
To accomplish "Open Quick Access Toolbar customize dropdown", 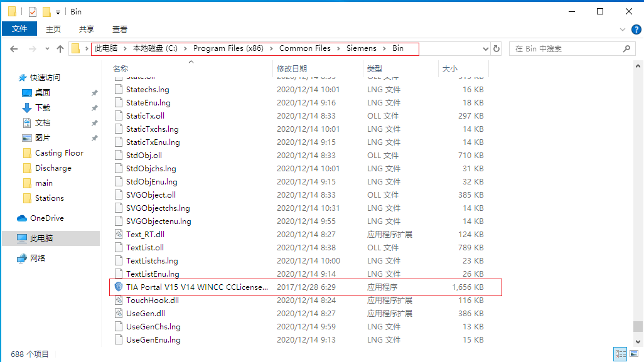I will [x=58, y=11].
